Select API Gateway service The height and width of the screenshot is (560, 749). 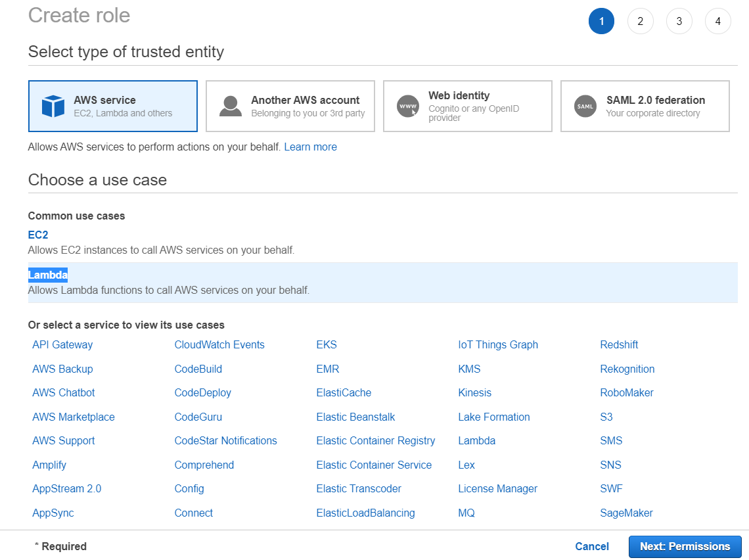[62, 345]
